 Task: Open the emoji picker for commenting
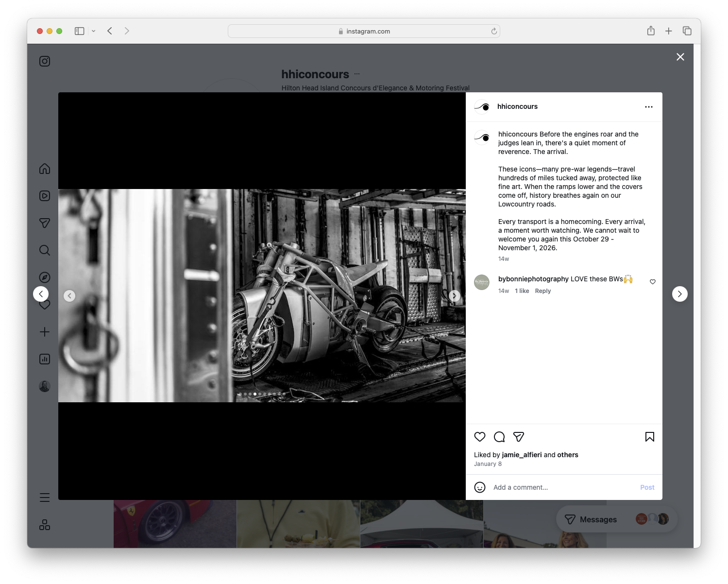click(x=480, y=487)
